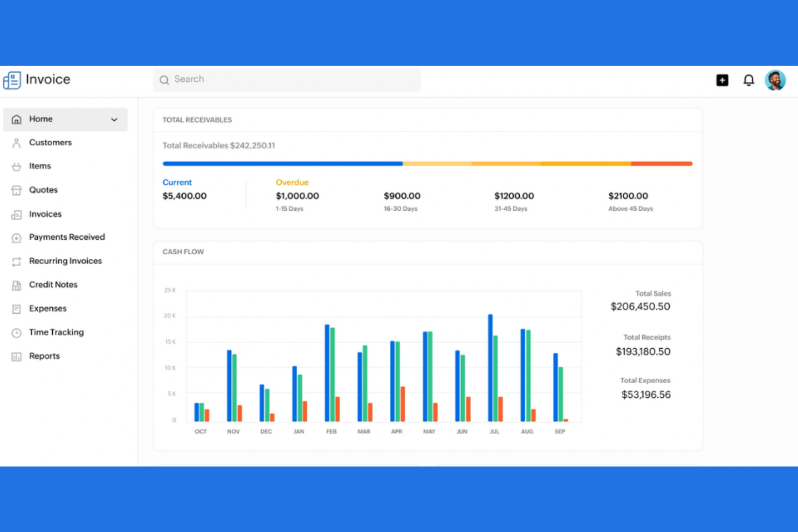Click the Current $5,400.00 amount

coord(184,196)
